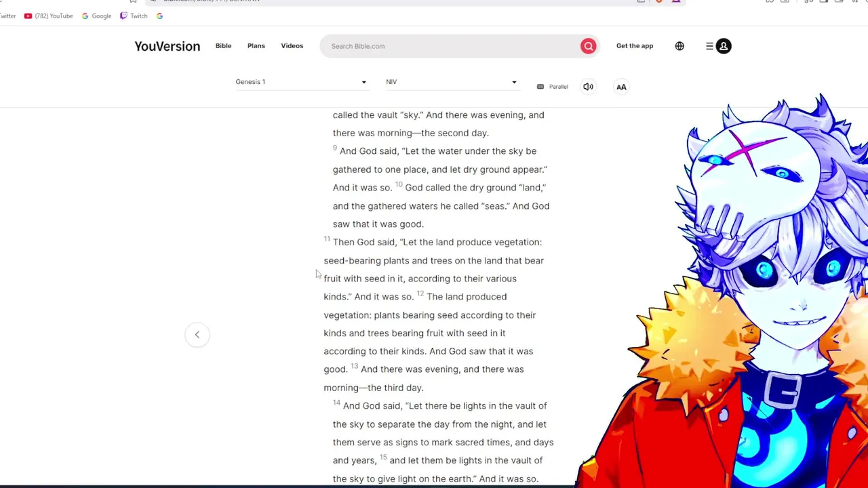This screenshot has width=868, height=488.
Task: Play chapter audio with speaker icon
Action: point(588,87)
